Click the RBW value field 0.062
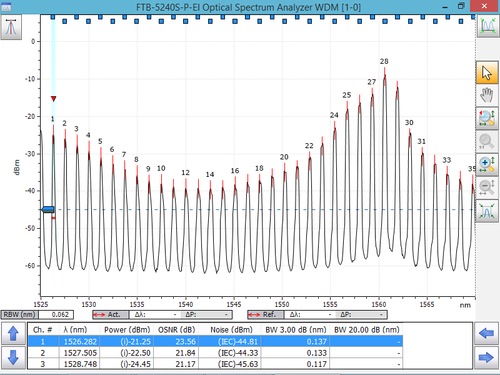Image resolution: width=500 pixels, height=375 pixels. [x=56, y=314]
